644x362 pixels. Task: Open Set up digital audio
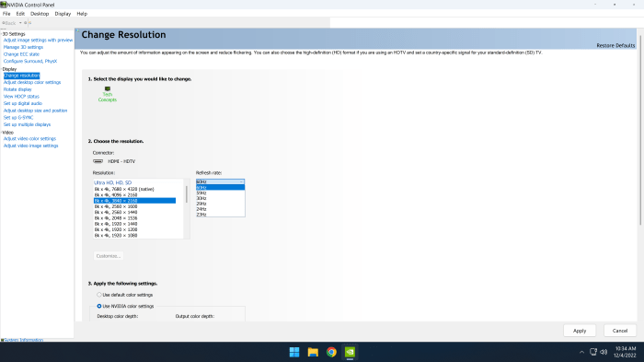click(23, 103)
